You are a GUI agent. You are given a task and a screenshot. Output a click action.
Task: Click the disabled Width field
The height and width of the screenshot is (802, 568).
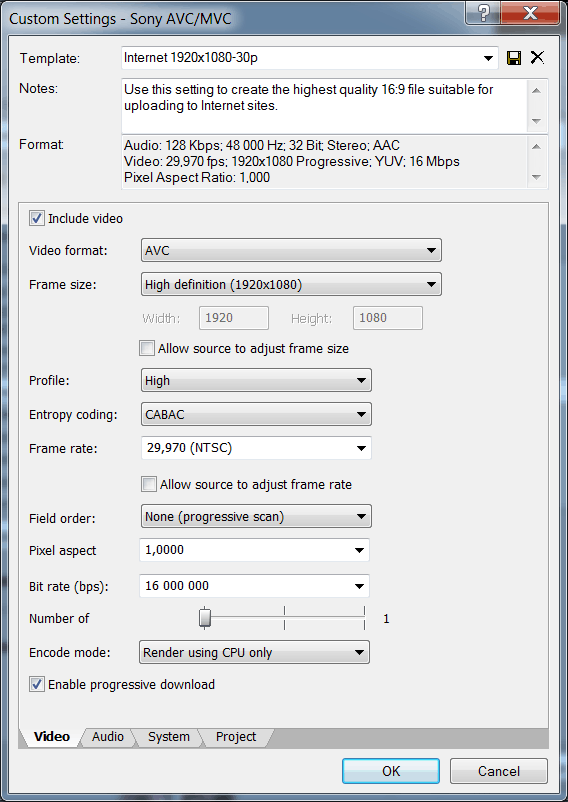click(x=234, y=318)
